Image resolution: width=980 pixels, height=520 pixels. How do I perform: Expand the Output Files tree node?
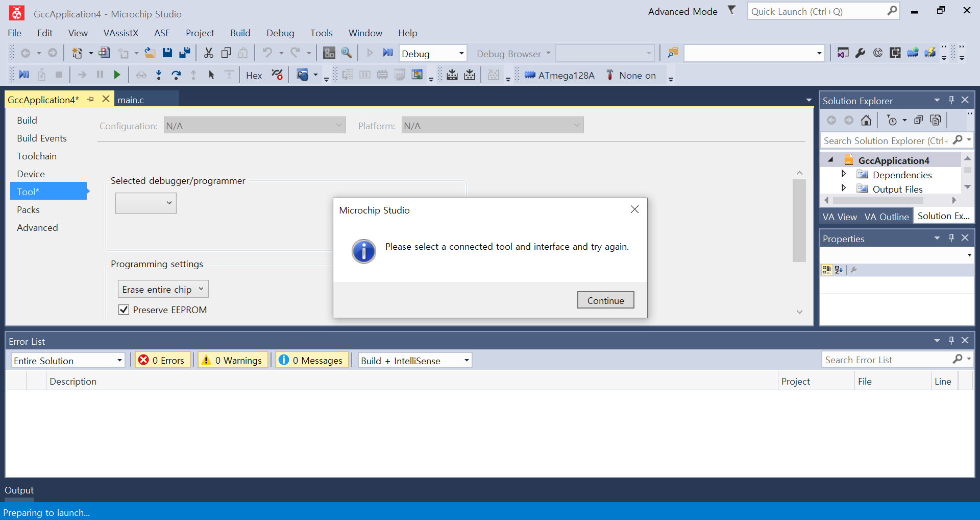click(x=844, y=188)
